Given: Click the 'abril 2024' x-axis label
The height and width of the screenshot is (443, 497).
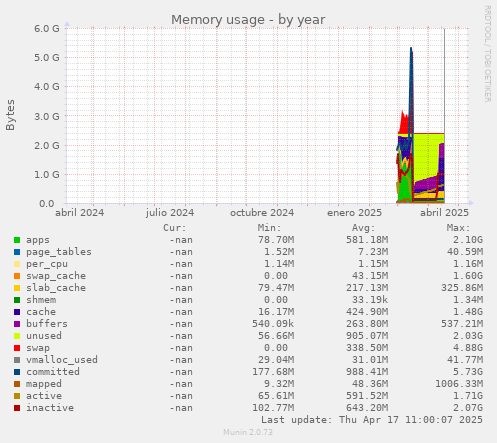Looking at the screenshot, I should click(x=80, y=213).
